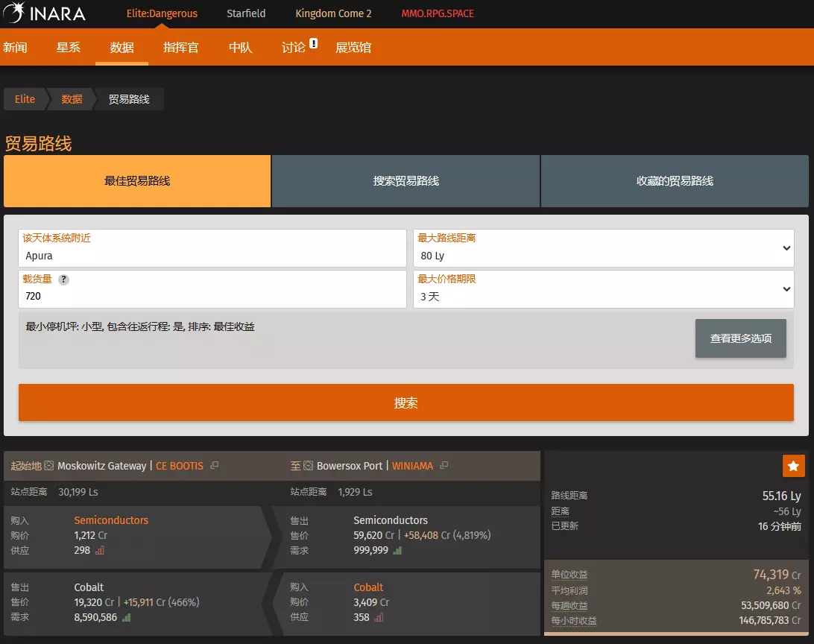The height and width of the screenshot is (644, 814).
Task: Open the CE BOOTIS system link
Action: tap(180, 466)
